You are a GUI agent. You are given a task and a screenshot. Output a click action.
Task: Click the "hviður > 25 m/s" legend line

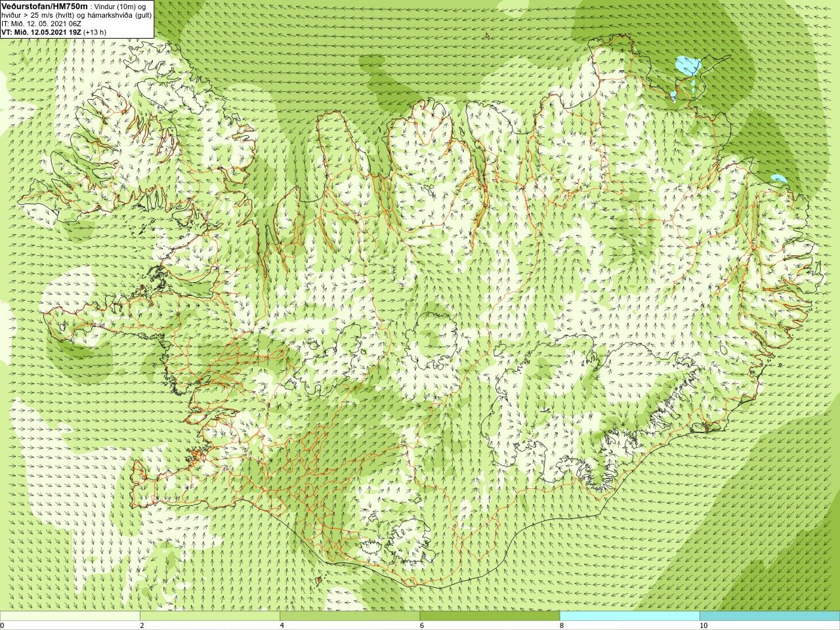pos(76,15)
